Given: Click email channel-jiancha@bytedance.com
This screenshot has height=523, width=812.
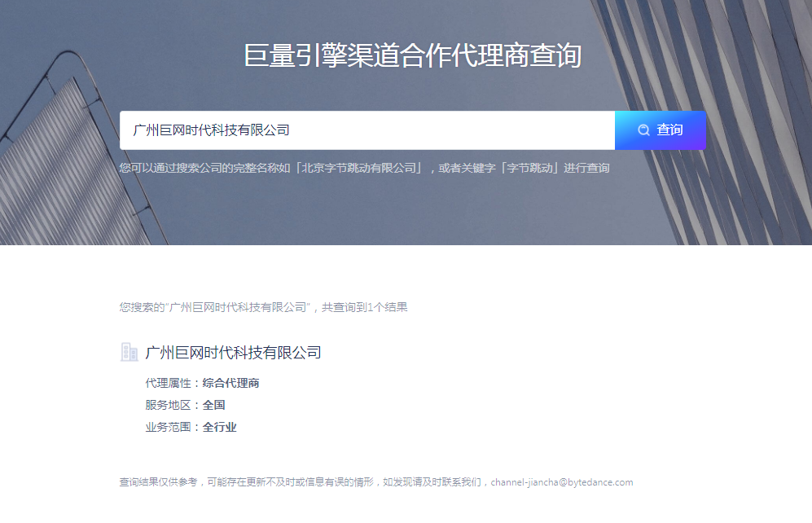Looking at the screenshot, I should pyautogui.click(x=562, y=482).
